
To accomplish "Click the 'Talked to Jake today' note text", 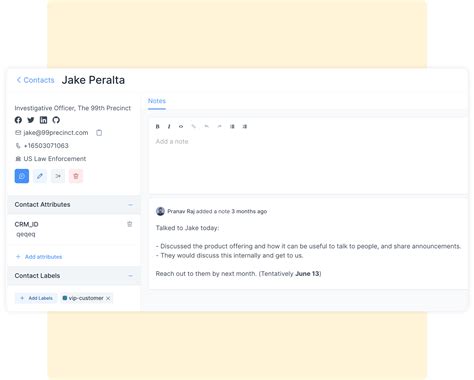I will pyautogui.click(x=187, y=228).
